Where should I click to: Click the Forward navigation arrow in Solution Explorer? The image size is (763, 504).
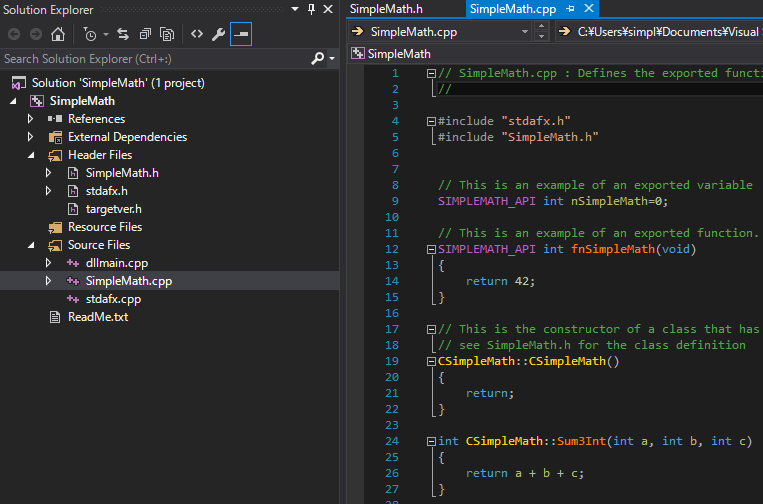(x=36, y=34)
